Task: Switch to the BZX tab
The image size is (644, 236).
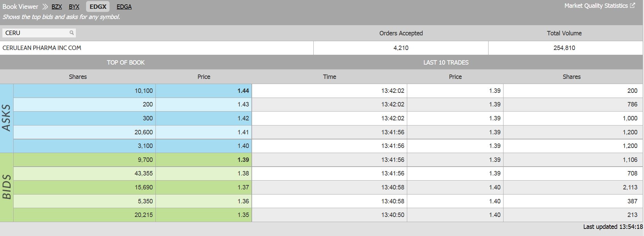Action: [56, 6]
